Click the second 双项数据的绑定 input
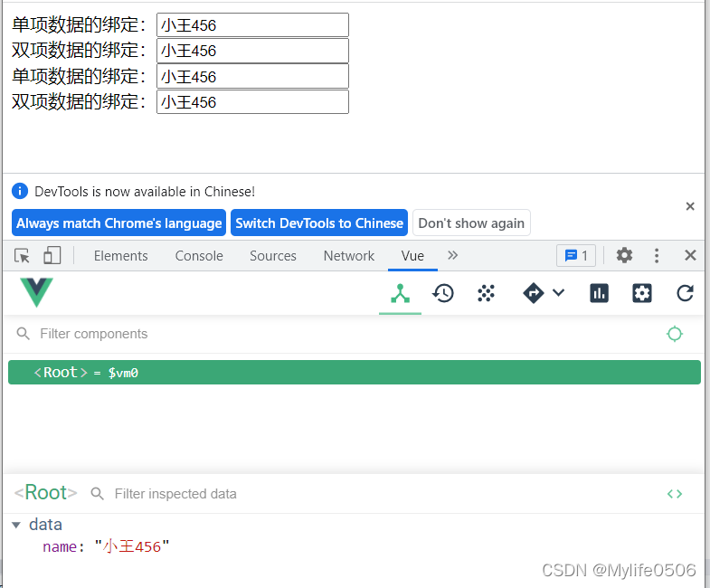The image size is (710, 588). [252, 102]
